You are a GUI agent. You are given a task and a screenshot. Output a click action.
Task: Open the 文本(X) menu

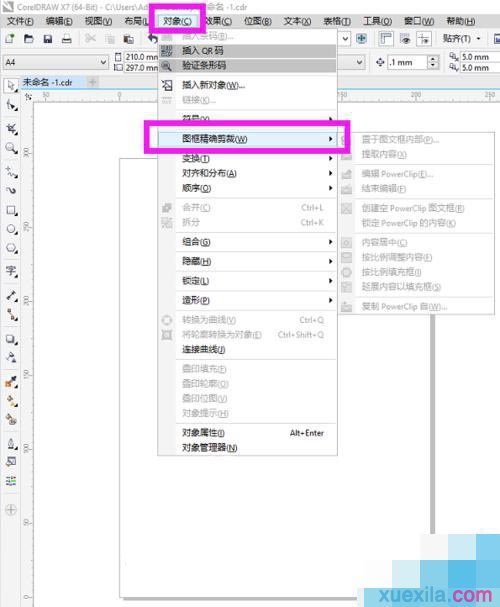tap(297, 21)
